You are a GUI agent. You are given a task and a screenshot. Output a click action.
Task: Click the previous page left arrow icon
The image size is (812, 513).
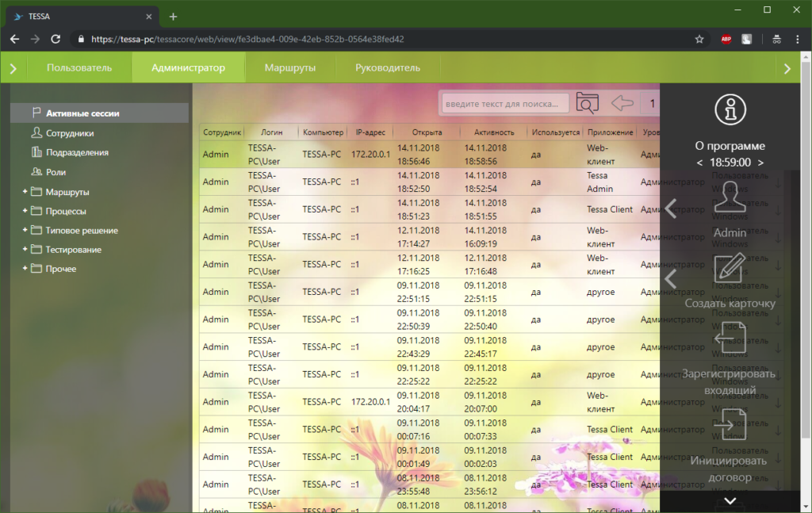coord(622,103)
